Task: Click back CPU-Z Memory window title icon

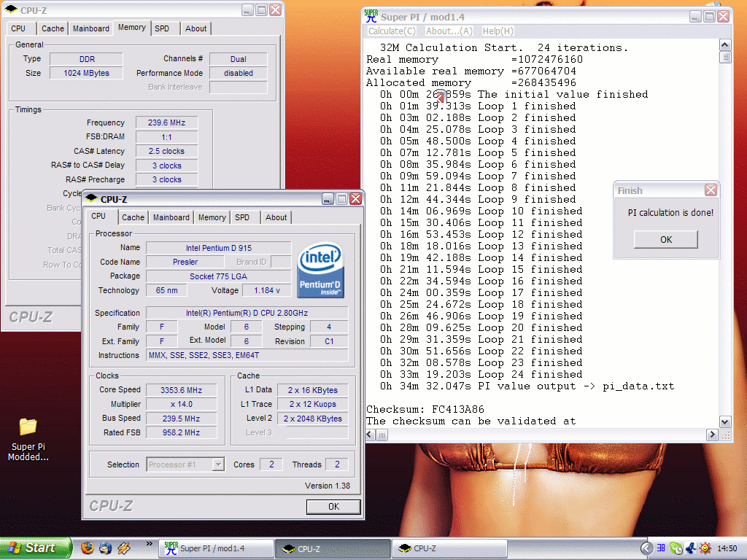Action: click(11, 9)
